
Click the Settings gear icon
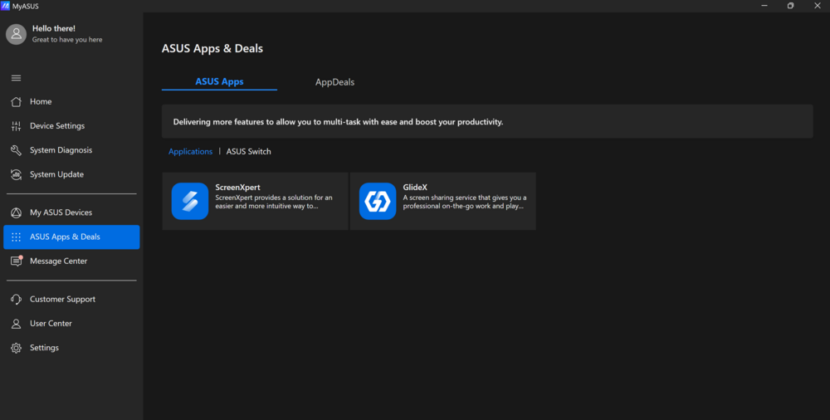(16, 348)
